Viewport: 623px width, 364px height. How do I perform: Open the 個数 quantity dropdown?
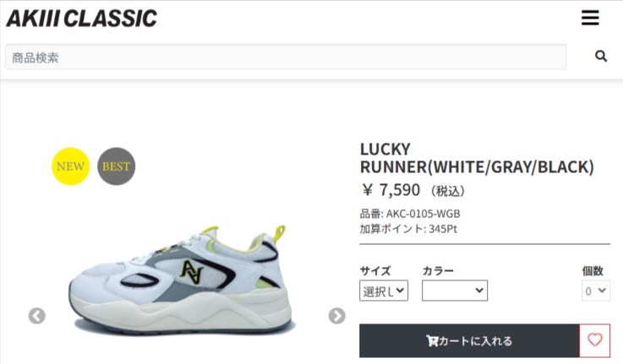point(596,291)
